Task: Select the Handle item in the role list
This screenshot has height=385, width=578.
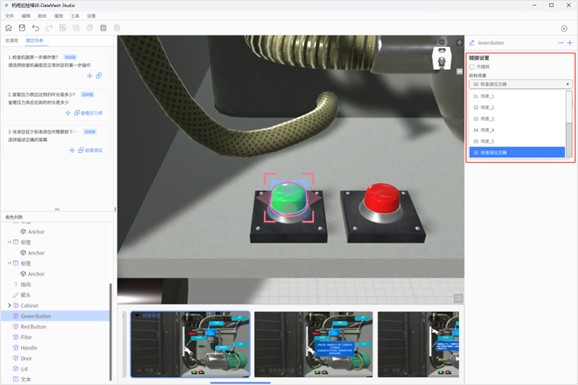Action: point(29,348)
